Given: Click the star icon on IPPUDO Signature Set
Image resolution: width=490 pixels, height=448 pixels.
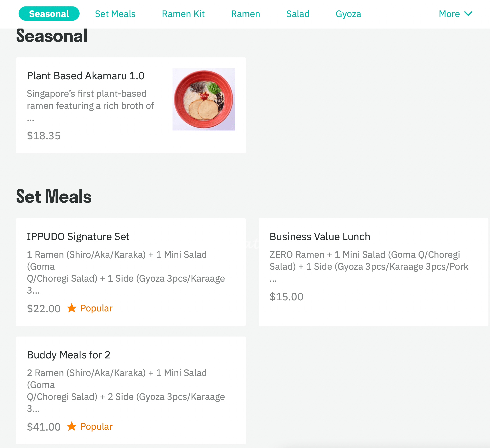Looking at the screenshot, I should (72, 308).
